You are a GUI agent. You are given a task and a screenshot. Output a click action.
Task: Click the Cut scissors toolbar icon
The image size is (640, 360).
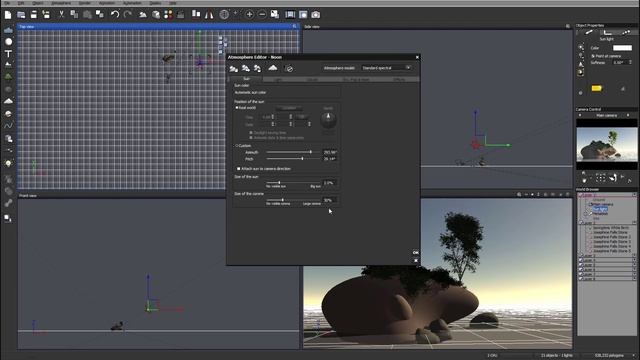[61, 15]
